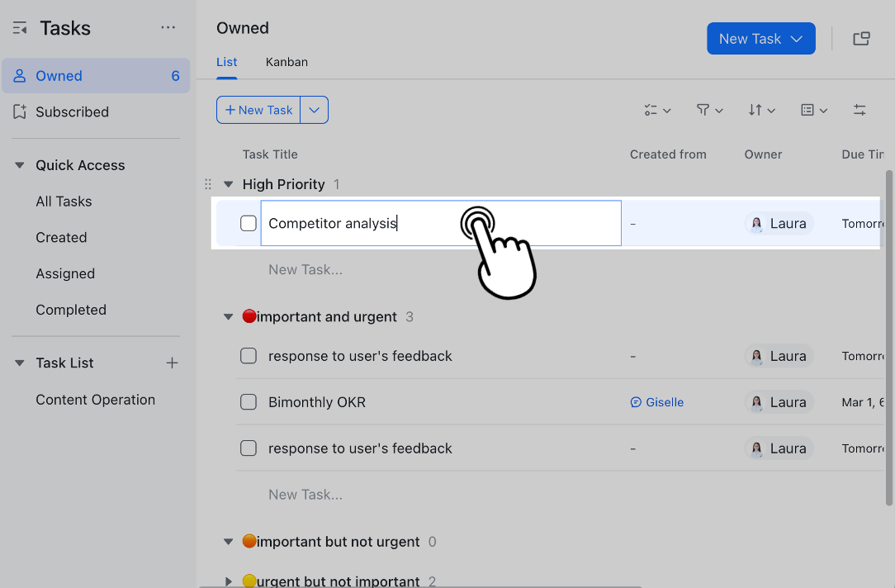Open the Giselle link for Bimonthly OKR
895x588 pixels.
(657, 402)
